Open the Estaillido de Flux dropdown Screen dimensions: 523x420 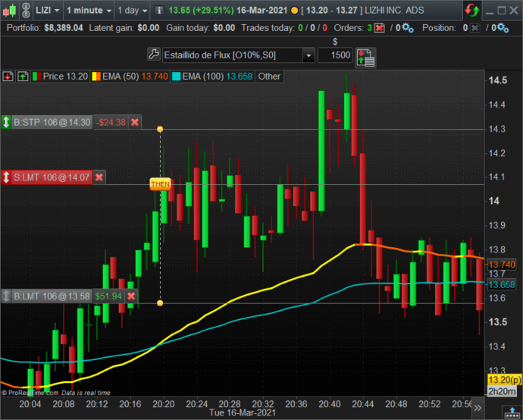308,55
